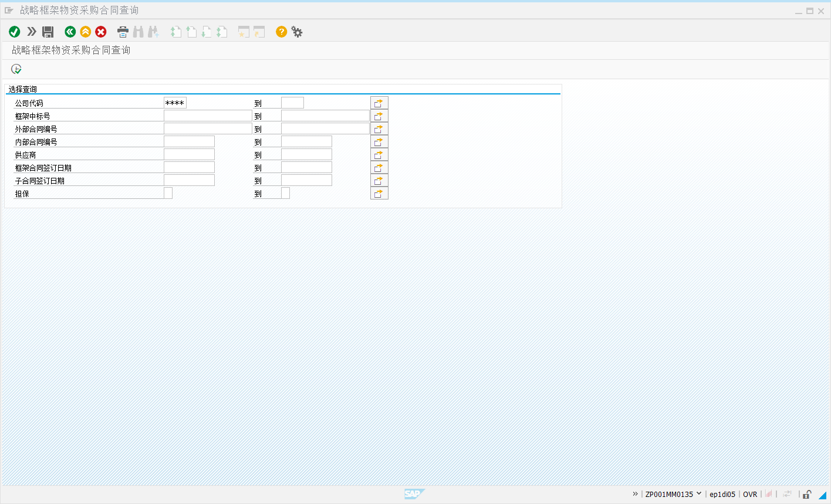This screenshot has height=504, width=831.
Task: Open multiple selection for 供应商
Action: 379,155
